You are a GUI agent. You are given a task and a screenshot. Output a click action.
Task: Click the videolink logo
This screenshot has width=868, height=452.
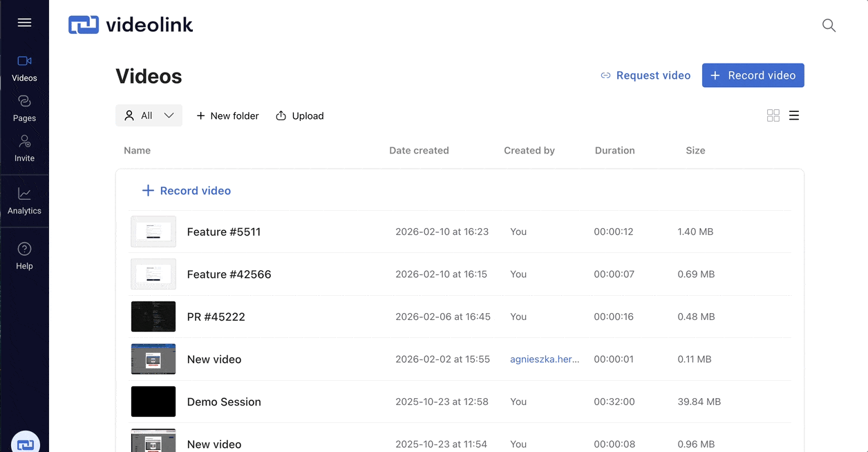131,26
